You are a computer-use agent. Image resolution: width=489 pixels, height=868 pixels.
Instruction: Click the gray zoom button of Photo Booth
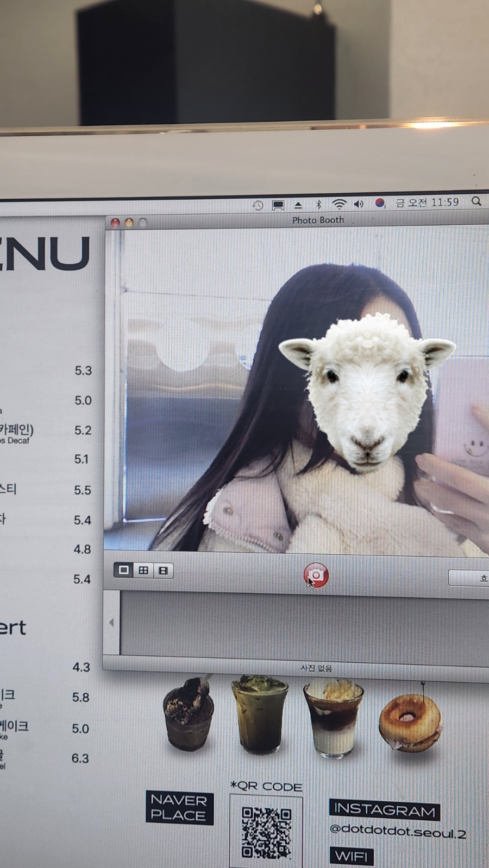(143, 223)
